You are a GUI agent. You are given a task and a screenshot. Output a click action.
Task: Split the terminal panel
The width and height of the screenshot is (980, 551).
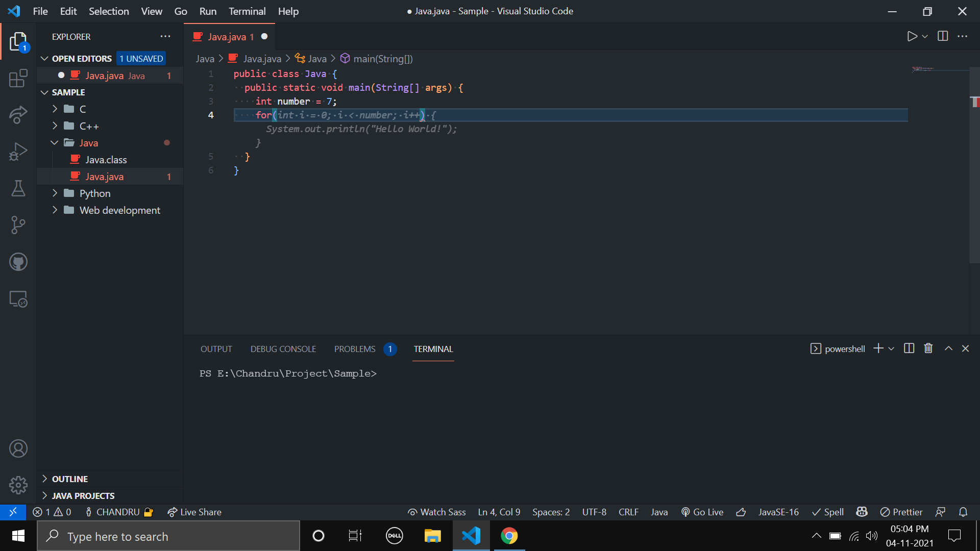tap(909, 348)
